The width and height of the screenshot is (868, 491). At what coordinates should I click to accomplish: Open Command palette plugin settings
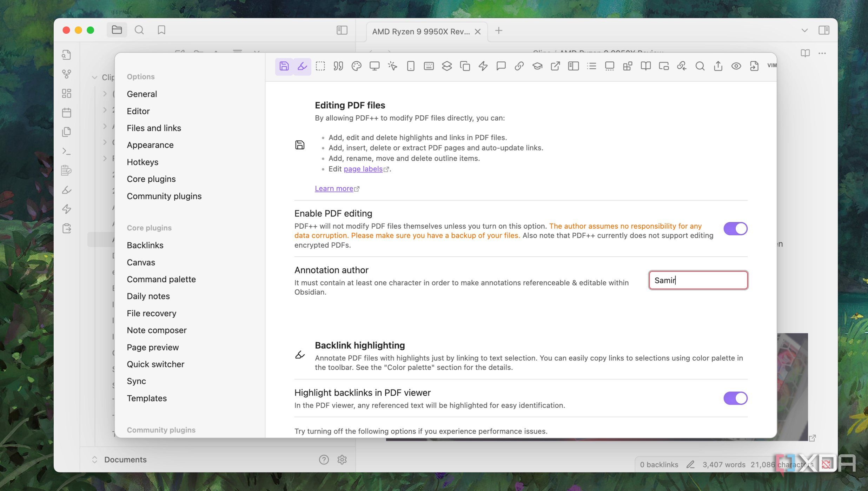click(x=161, y=279)
